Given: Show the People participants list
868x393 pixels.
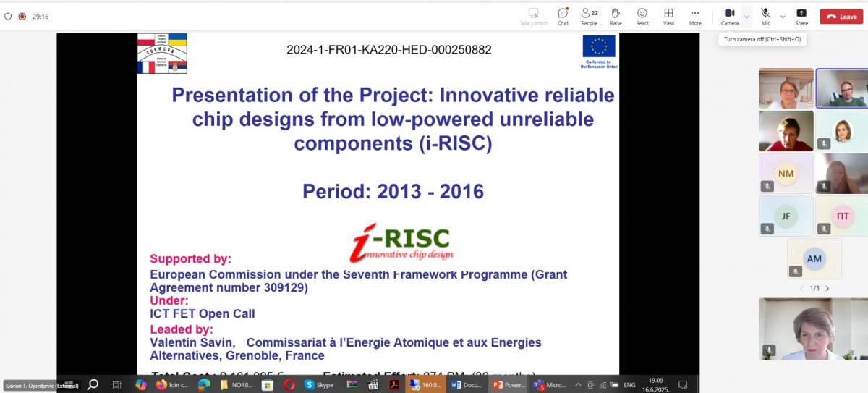Looking at the screenshot, I should pyautogui.click(x=590, y=16).
